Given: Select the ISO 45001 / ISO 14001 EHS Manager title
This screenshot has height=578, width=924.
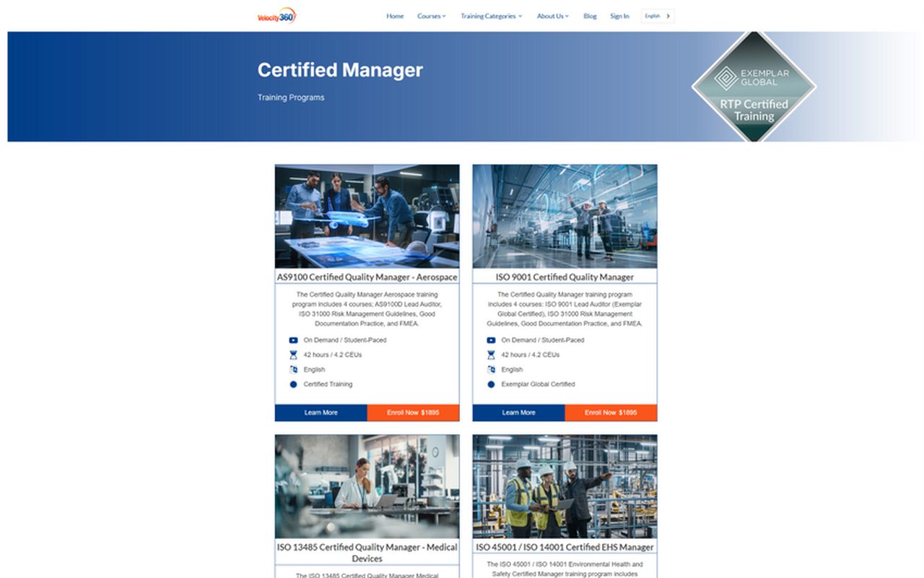Looking at the screenshot, I should coord(565,547).
